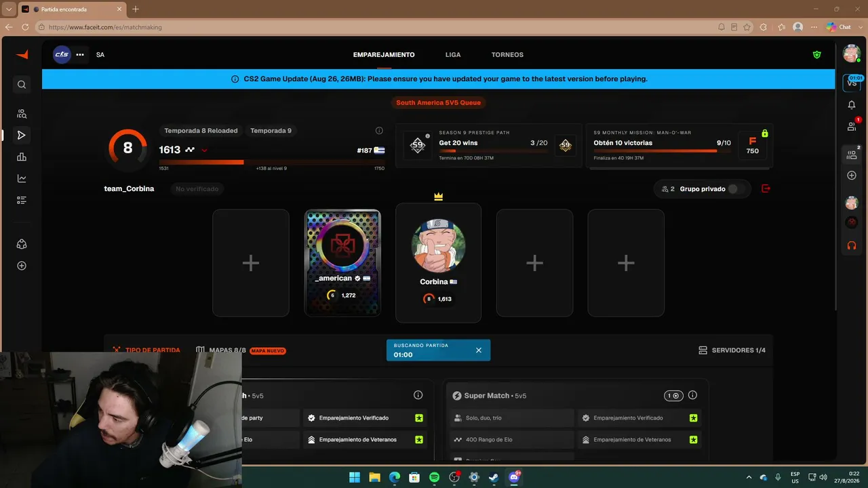Click the CS2 Game Update banner
Image resolution: width=868 pixels, height=488 pixels.
tap(438, 79)
